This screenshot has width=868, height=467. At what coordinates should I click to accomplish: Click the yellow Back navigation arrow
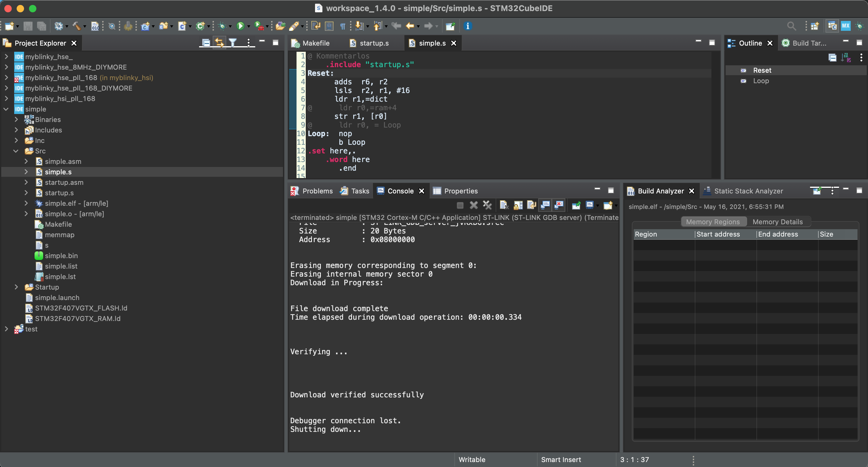click(x=410, y=26)
